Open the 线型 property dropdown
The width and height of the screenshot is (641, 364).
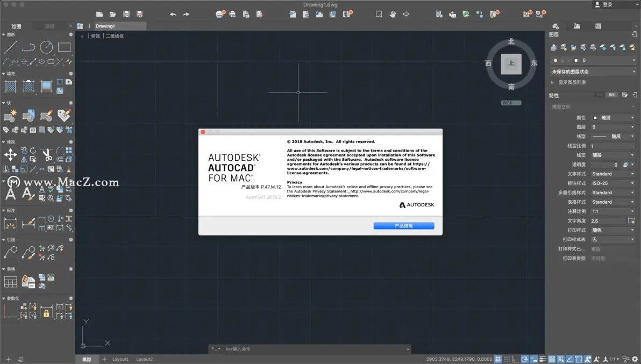613,137
